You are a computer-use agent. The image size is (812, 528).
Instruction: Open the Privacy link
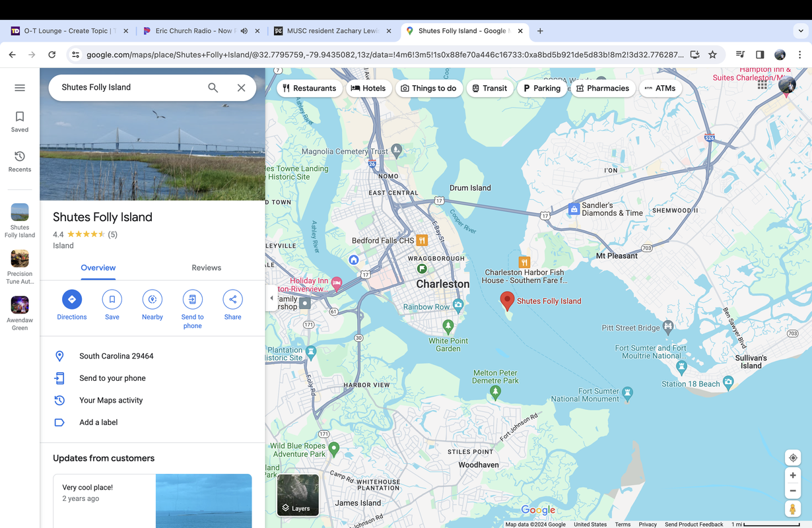[x=648, y=525]
